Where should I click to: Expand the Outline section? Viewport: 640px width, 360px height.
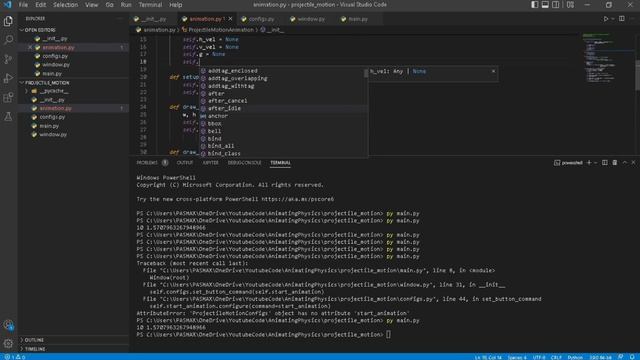73,340
